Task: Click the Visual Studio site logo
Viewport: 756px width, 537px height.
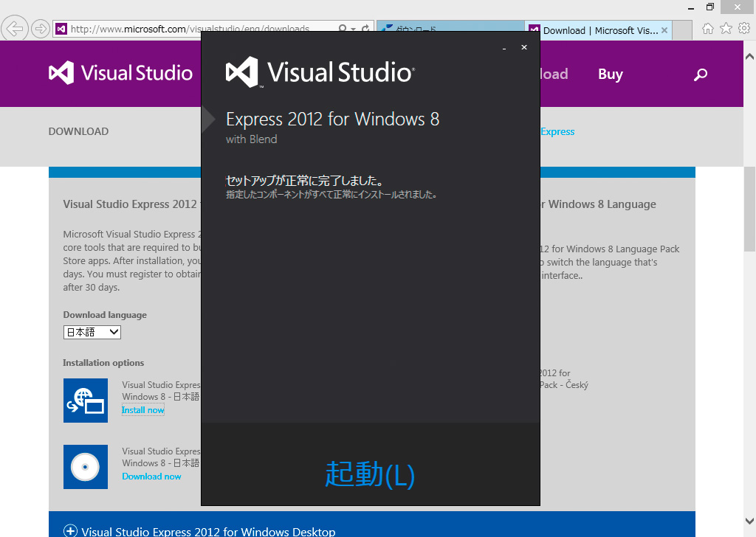Action: (120, 73)
